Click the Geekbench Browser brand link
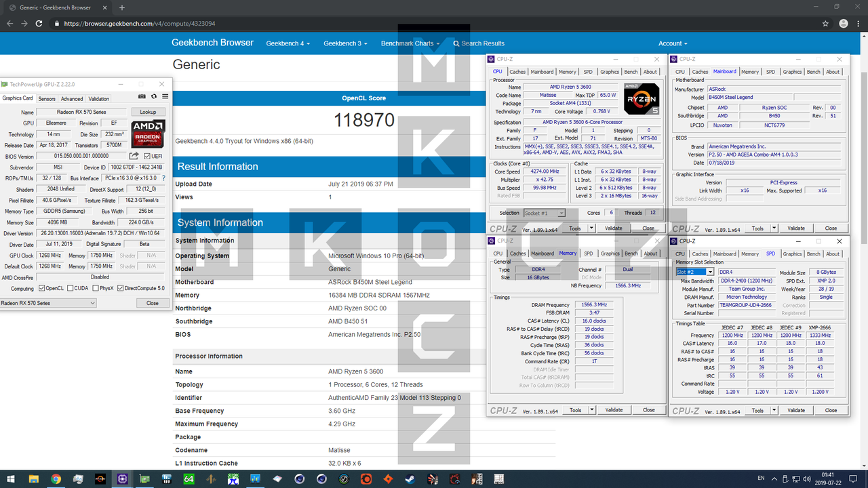The image size is (868, 488). 212,43
